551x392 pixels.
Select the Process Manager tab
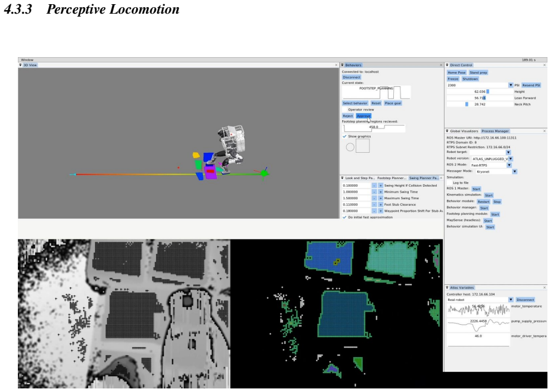tap(495, 131)
